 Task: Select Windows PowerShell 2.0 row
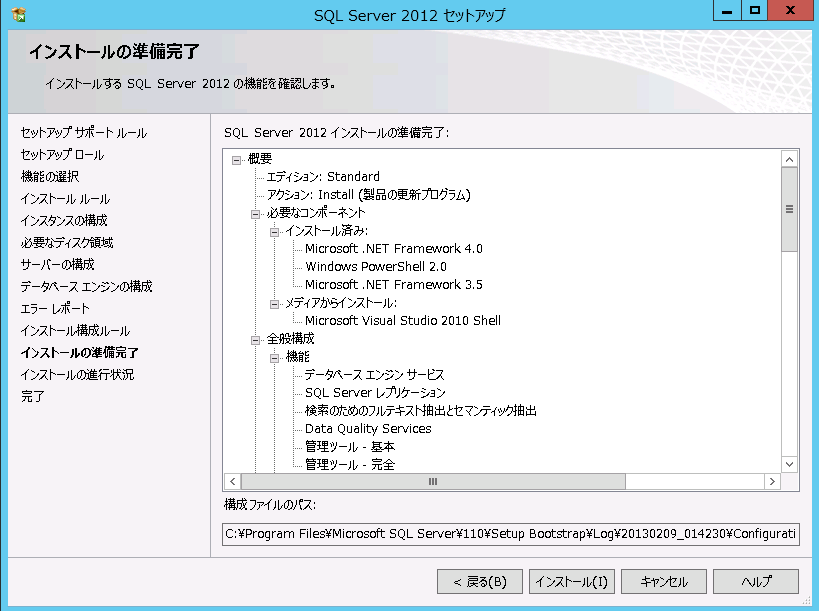click(376, 267)
